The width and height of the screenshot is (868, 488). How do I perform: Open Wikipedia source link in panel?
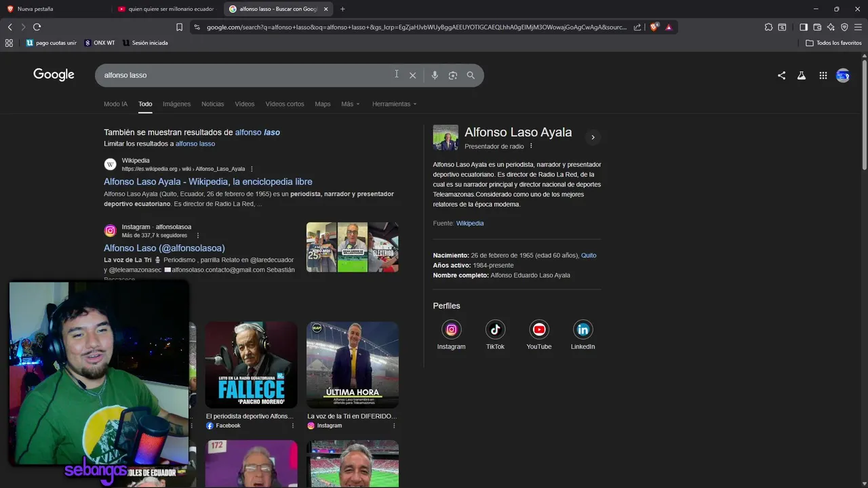click(x=470, y=223)
